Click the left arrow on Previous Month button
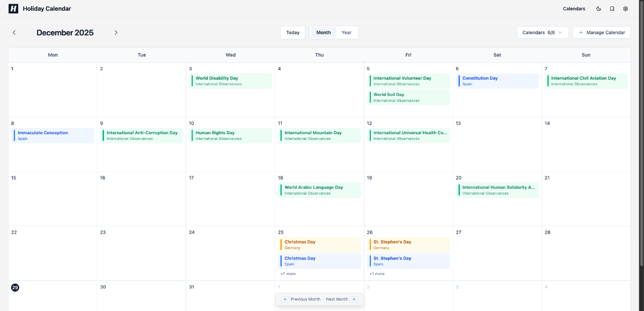Image resolution: width=644 pixels, height=311 pixels. [x=285, y=299]
